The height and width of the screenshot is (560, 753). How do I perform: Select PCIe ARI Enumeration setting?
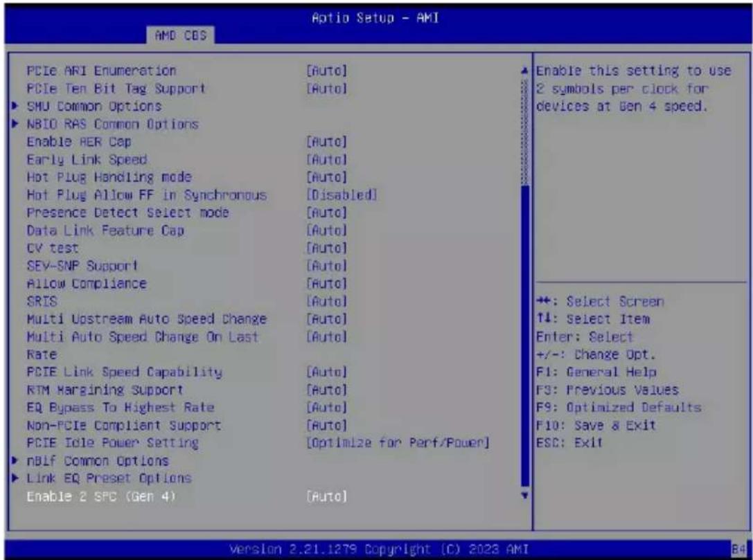tap(101, 71)
